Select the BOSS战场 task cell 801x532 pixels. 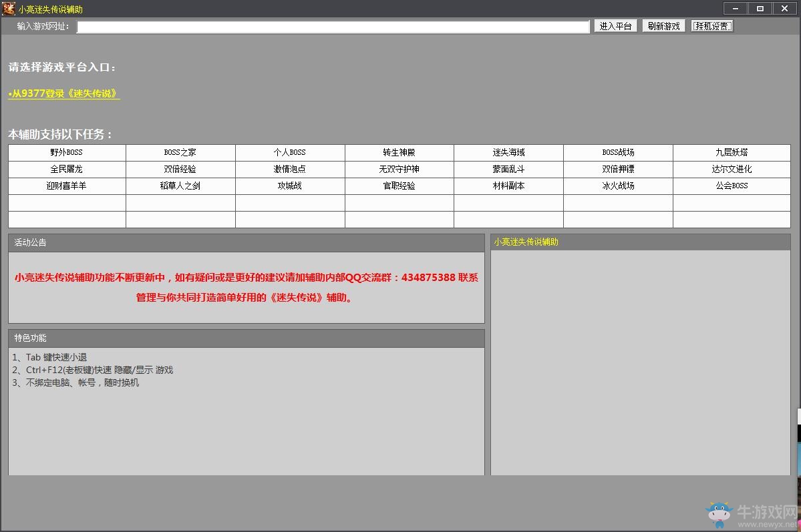point(618,153)
